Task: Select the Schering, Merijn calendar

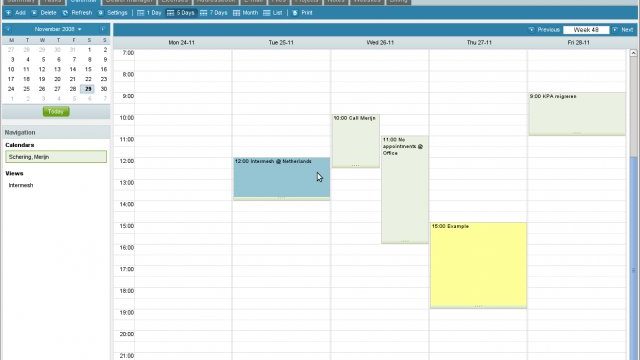Action: [56, 157]
